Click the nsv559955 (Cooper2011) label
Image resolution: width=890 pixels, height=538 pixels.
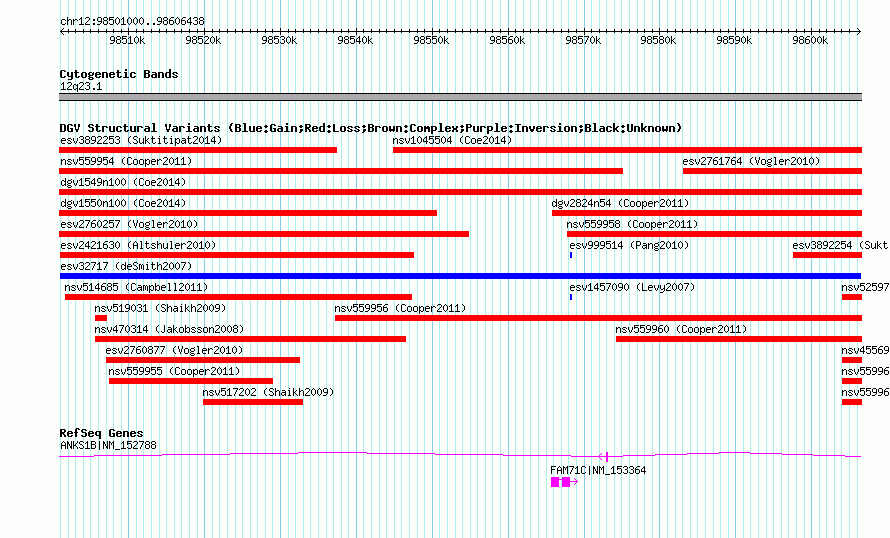[x=174, y=371]
